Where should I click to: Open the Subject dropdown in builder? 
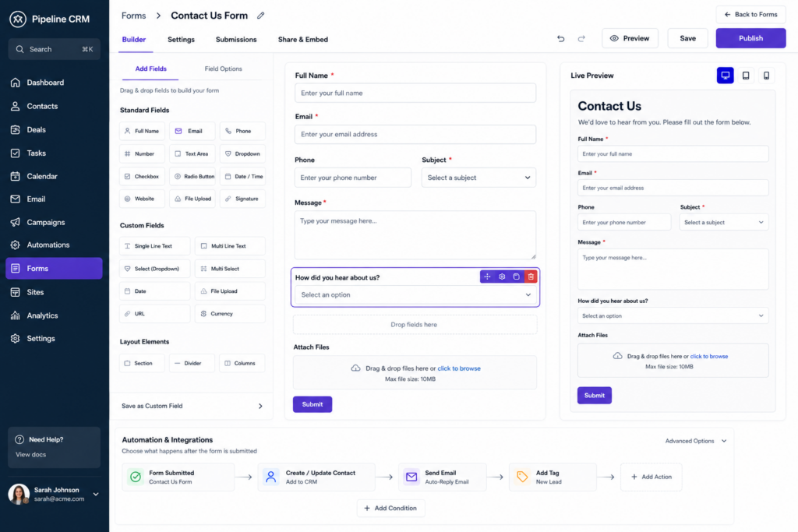point(478,178)
